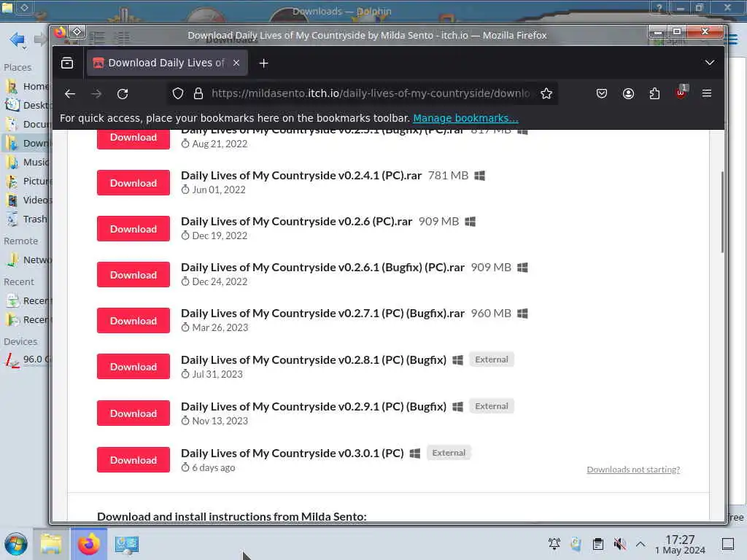Image resolution: width=747 pixels, height=560 pixels.
Task: Show desktop button in taskbar
Action: tap(728, 544)
